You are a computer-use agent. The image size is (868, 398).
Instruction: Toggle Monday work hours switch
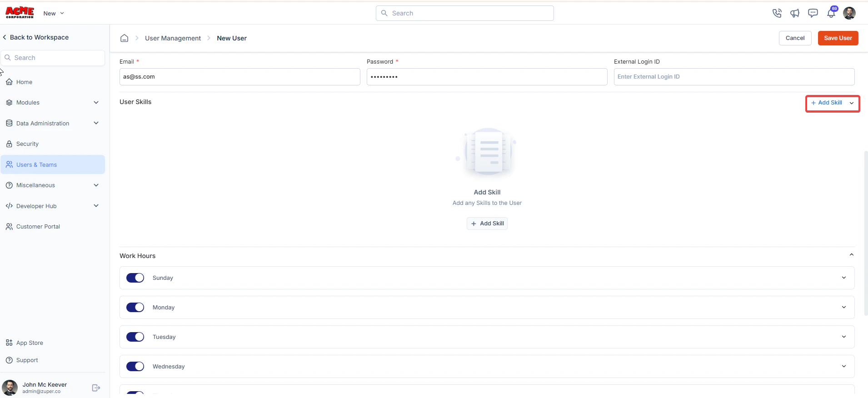pyautogui.click(x=135, y=307)
